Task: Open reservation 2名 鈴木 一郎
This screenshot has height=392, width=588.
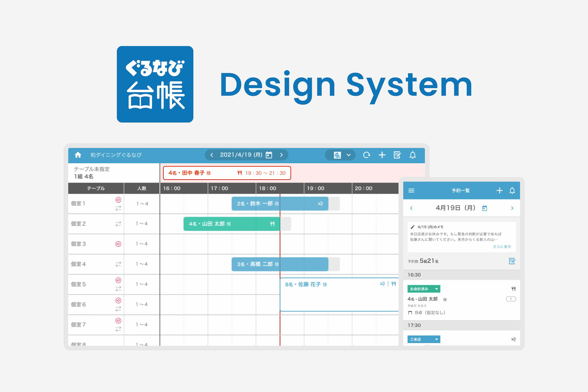Action: 280,204
